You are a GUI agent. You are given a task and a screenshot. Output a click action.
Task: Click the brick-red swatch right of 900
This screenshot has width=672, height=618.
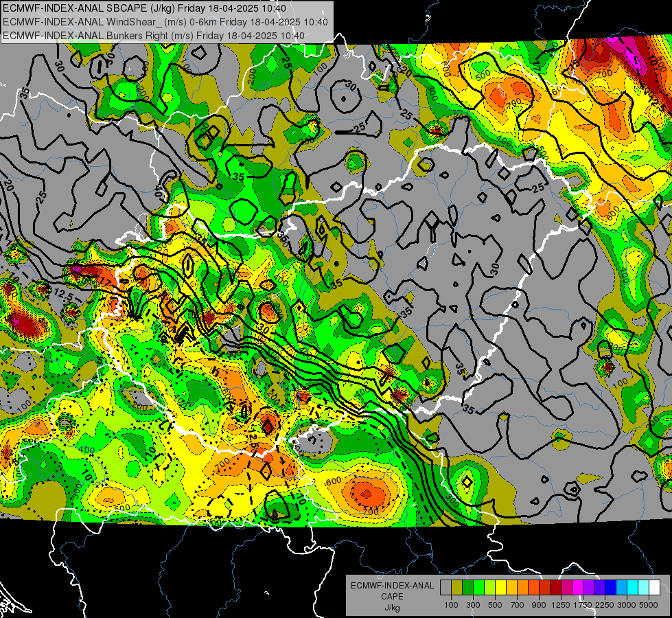tap(545, 587)
